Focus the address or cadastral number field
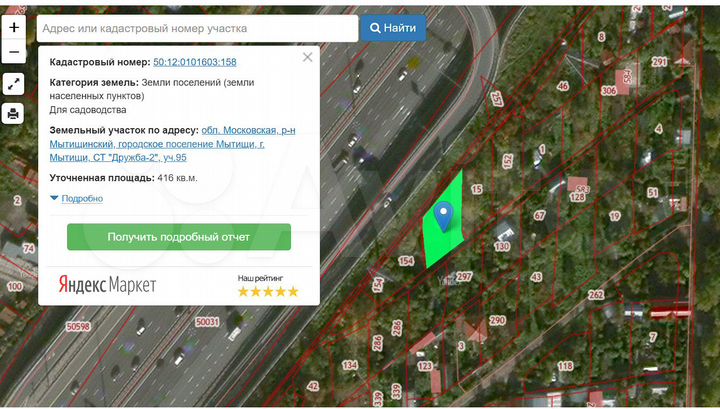720x409 pixels. pos(197,28)
